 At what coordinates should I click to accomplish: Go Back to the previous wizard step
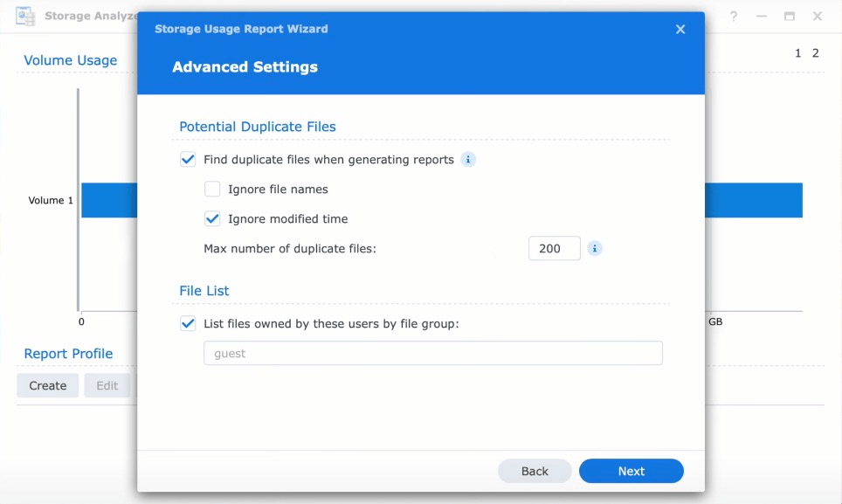click(x=535, y=471)
